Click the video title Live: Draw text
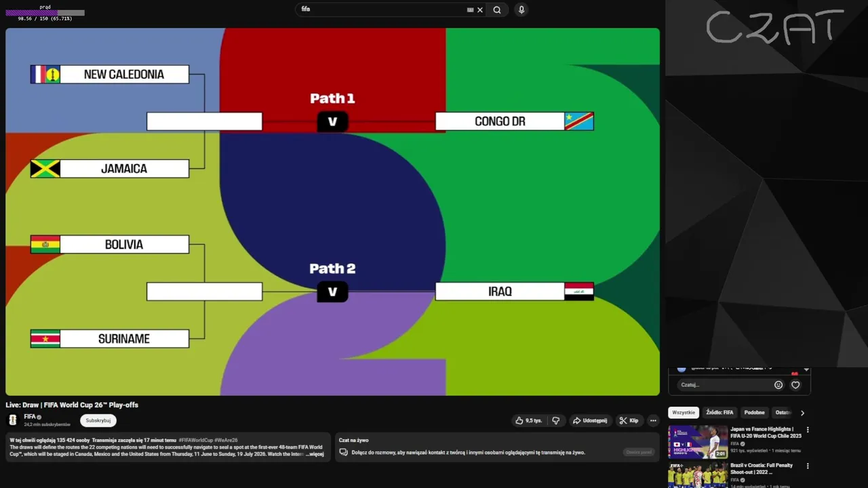868x488 pixels. click(x=72, y=405)
